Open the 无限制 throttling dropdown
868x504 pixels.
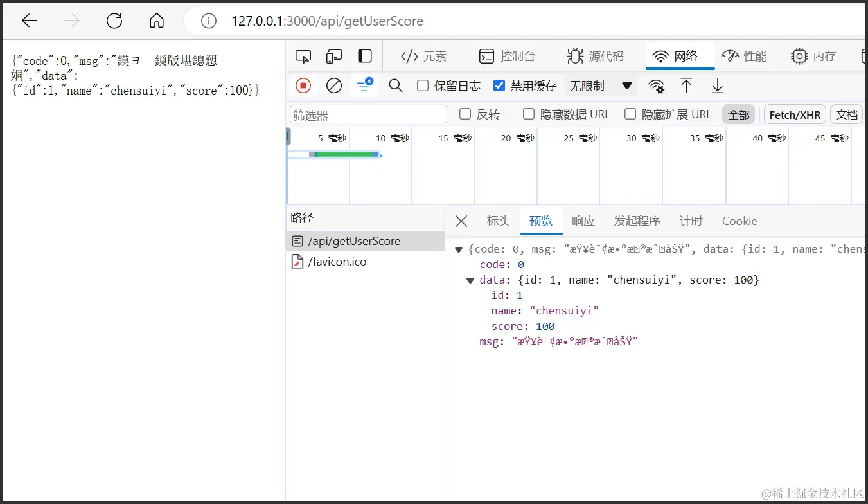tap(601, 85)
